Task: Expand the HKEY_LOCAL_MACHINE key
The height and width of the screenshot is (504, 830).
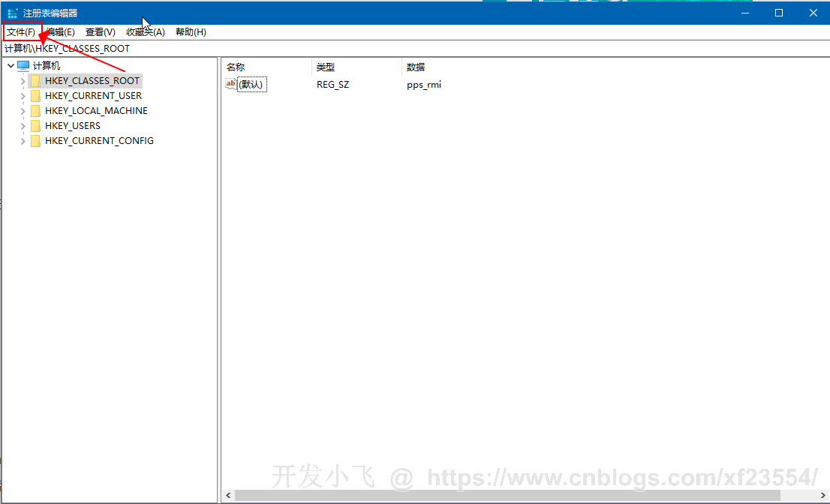Action: (x=23, y=111)
